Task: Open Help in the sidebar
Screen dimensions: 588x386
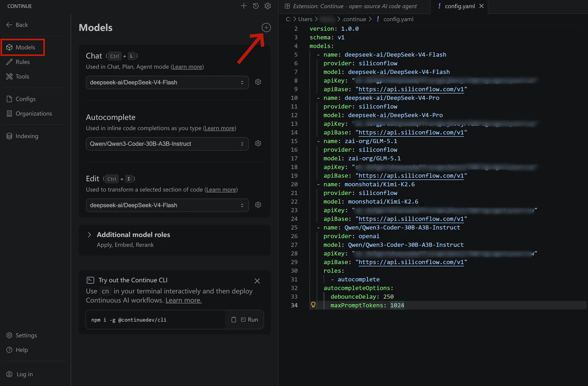Action: tap(17, 350)
